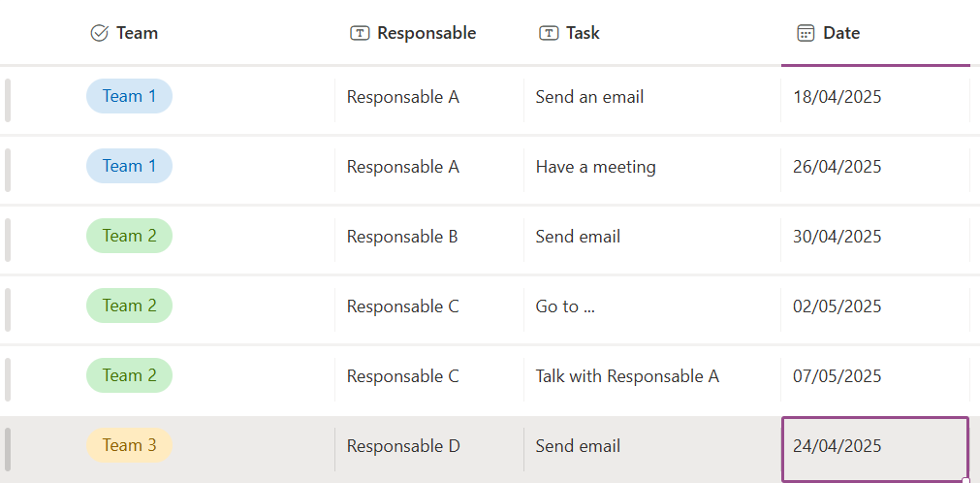This screenshot has width=980, height=483.
Task: Click the Date column calendar icon
Action: [x=806, y=33]
